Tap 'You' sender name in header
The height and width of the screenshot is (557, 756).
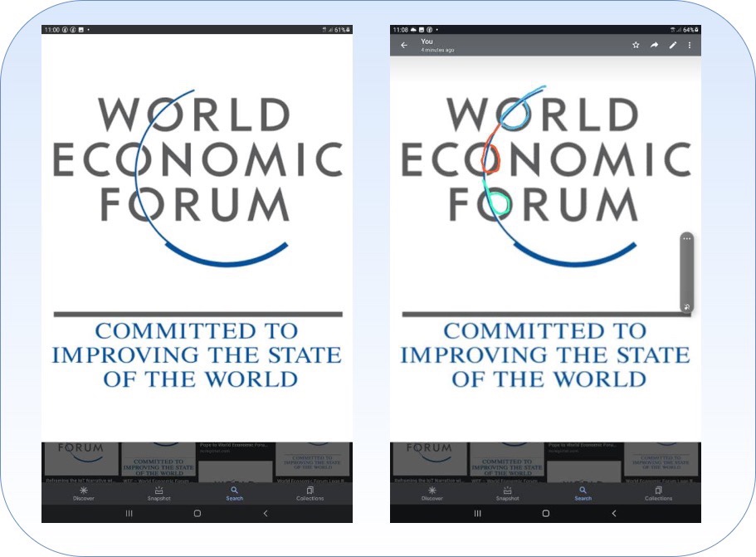point(427,42)
